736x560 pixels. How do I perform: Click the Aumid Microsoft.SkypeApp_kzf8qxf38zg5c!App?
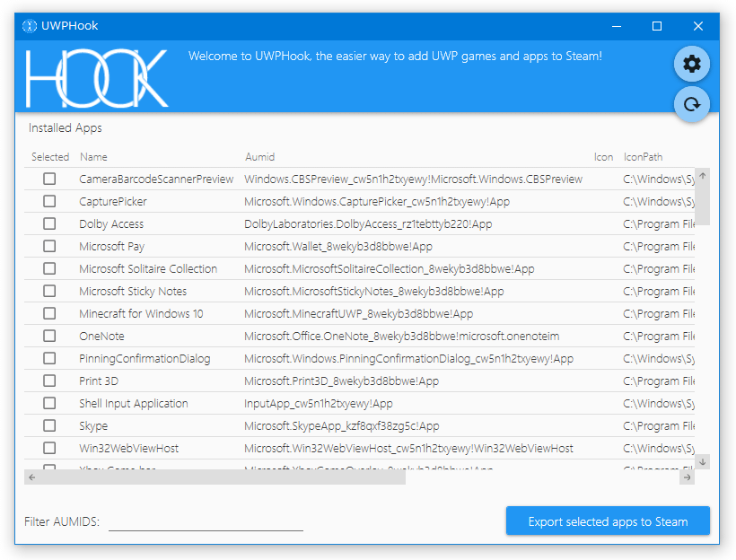[342, 425]
